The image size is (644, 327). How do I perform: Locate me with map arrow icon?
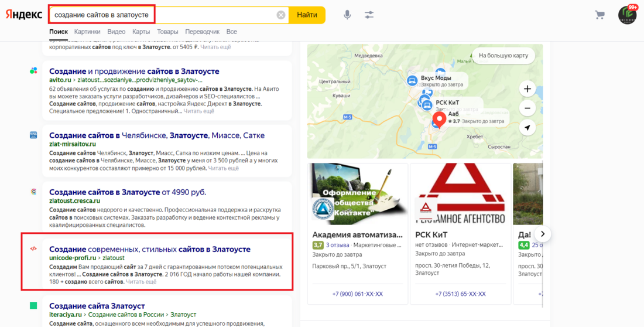527,128
